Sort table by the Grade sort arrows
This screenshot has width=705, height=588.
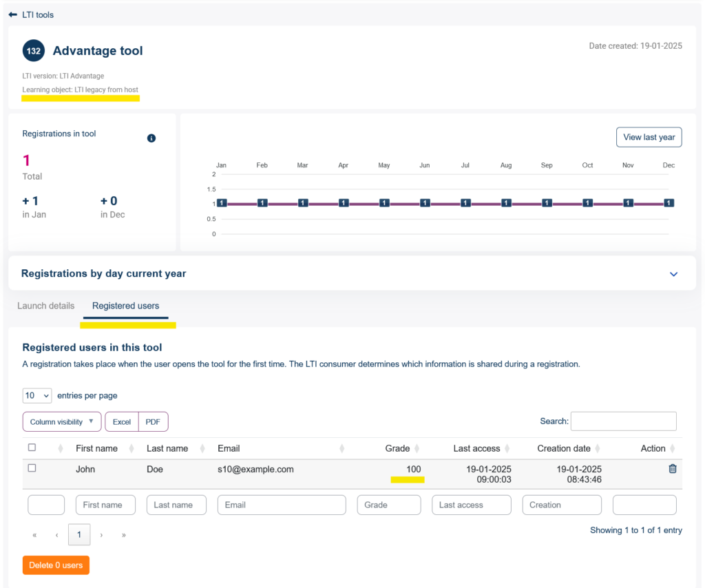(417, 448)
